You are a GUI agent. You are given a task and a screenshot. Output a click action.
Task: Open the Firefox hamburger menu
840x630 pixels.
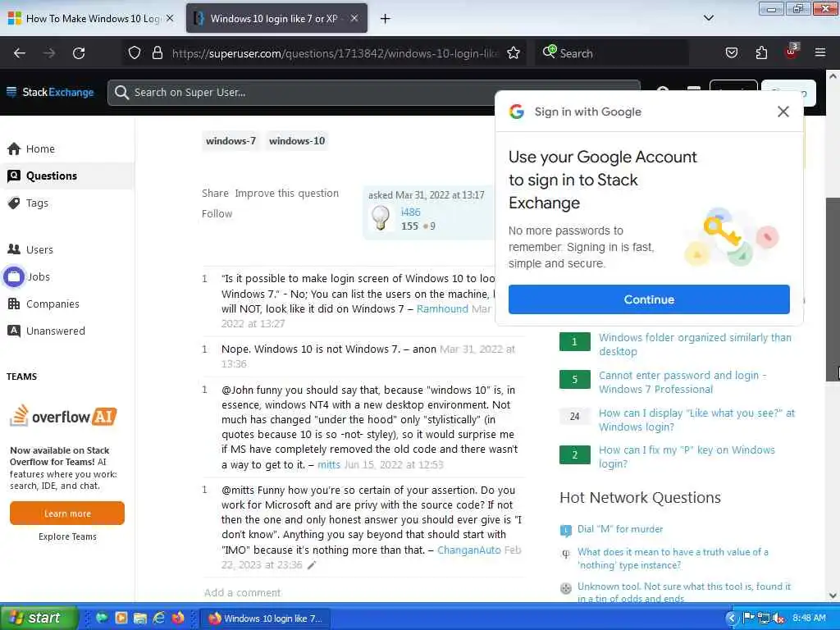click(x=820, y=52)
